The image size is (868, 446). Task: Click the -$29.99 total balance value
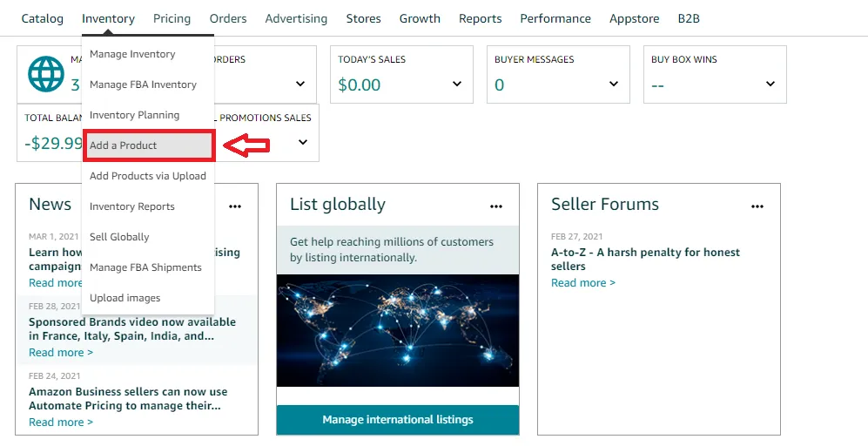coord(54,144)
